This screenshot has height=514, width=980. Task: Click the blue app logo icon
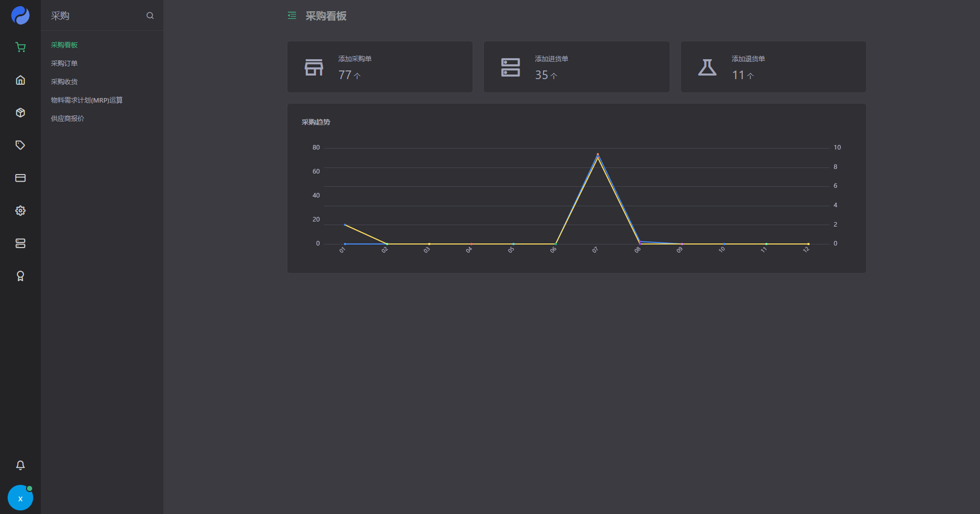pyautogui.click(x=20, y=15)
